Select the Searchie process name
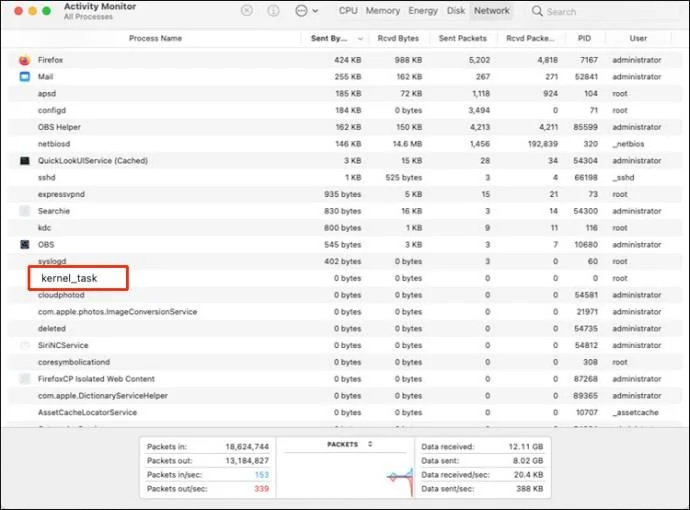 pos(54,211)
